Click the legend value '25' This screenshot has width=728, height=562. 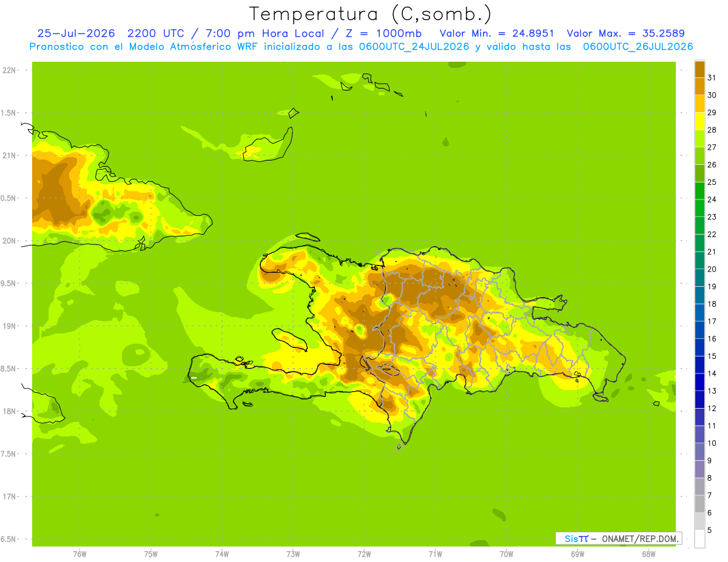[x=712, y=182]
